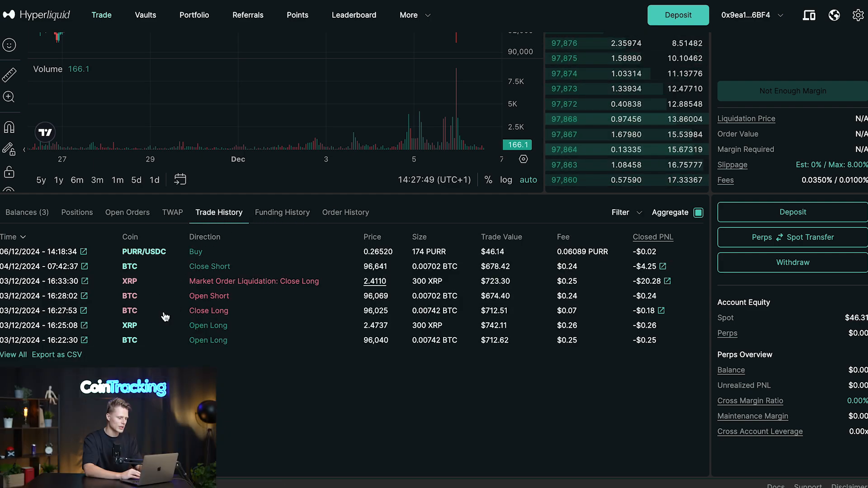Click the TradingView logo on chart

pyautogui.click(x=45, y=132)
